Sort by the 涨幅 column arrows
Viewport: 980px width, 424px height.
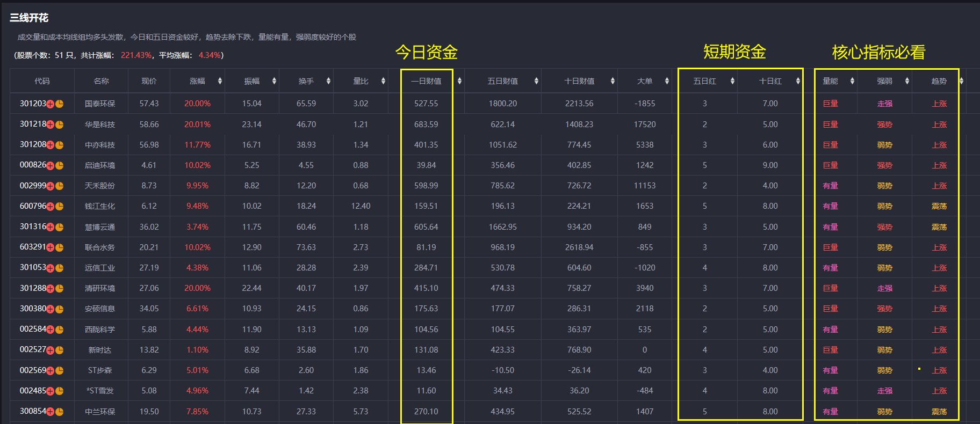pyautogui.click(x=220, y=81)
